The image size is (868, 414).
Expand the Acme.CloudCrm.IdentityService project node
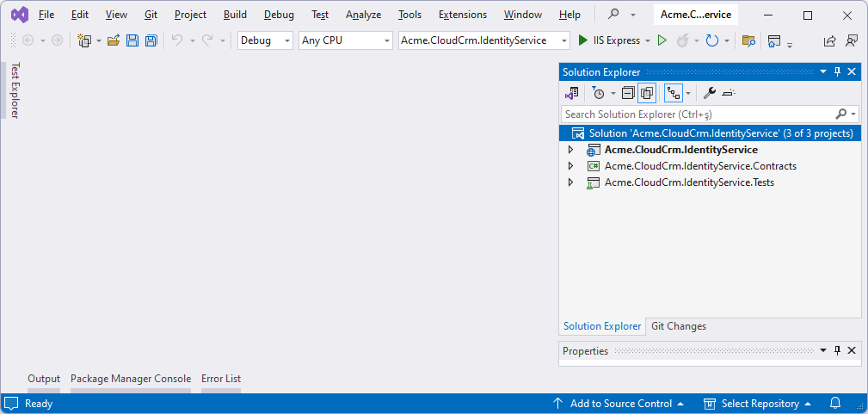570,150
